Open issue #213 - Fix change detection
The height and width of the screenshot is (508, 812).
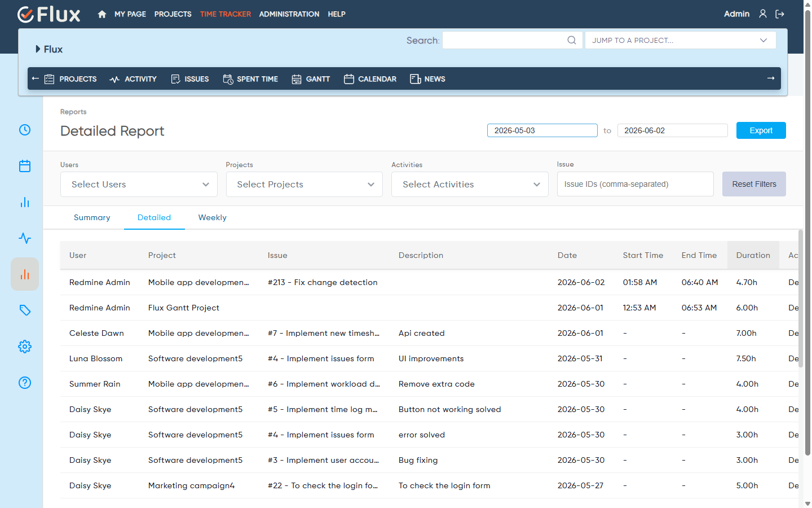pyautogui.click(x=323, y=282)
